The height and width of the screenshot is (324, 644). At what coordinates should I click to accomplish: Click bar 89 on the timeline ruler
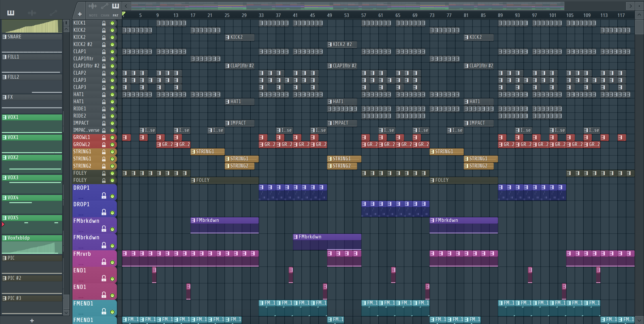point(500,15)
